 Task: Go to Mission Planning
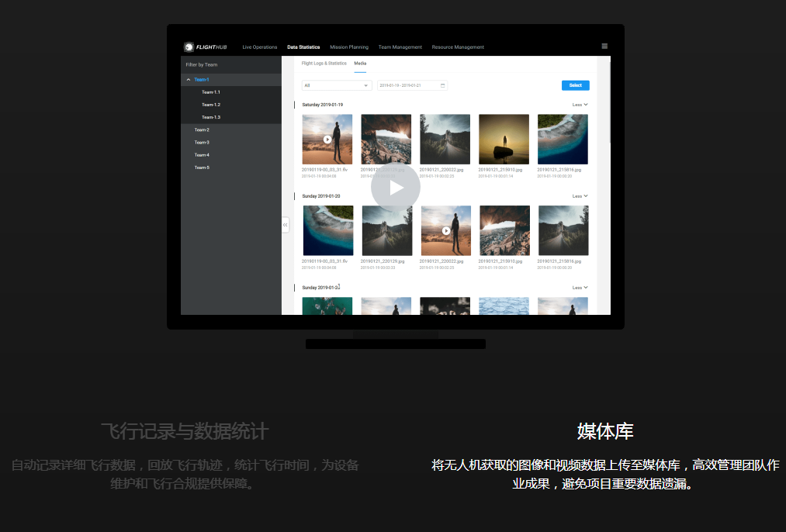349,47
